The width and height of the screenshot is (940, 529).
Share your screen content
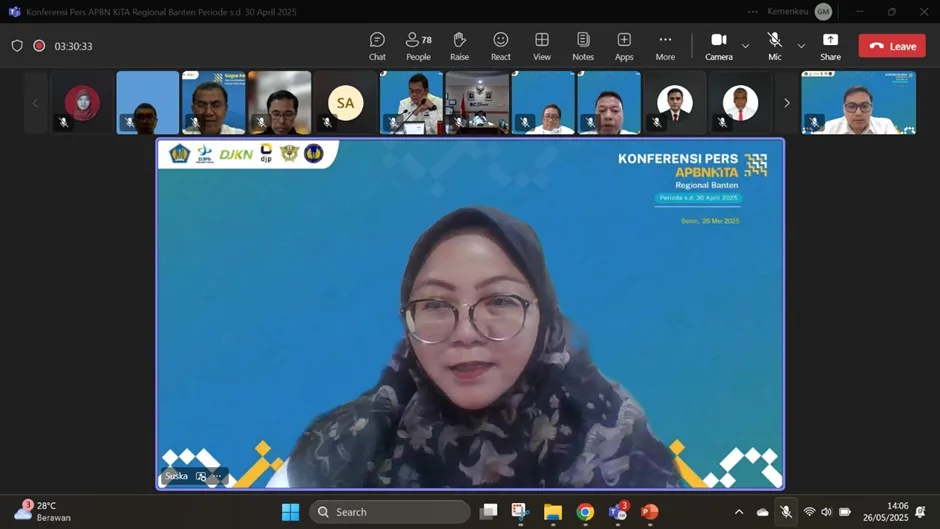click(830, 46)
